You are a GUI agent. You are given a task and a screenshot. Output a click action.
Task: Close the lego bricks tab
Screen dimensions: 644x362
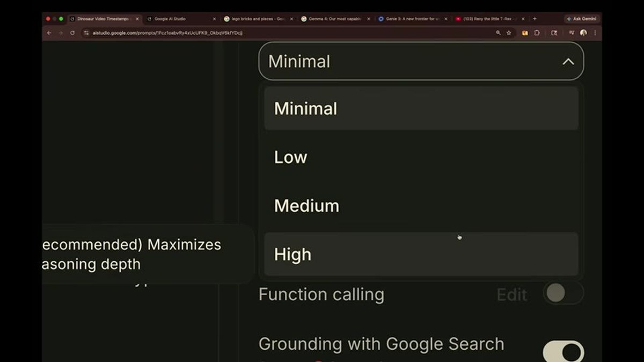pyautogui.click(x=291, y=19)
